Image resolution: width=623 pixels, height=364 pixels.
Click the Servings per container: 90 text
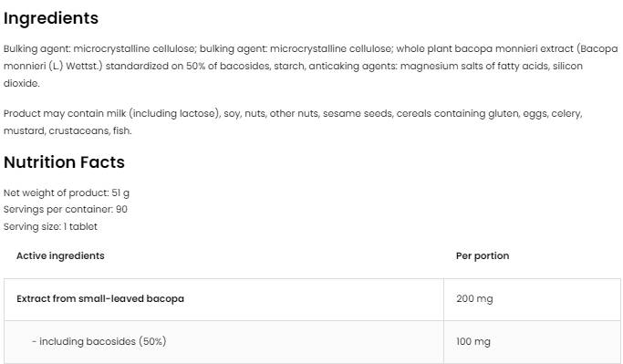[x=66, y=210]
